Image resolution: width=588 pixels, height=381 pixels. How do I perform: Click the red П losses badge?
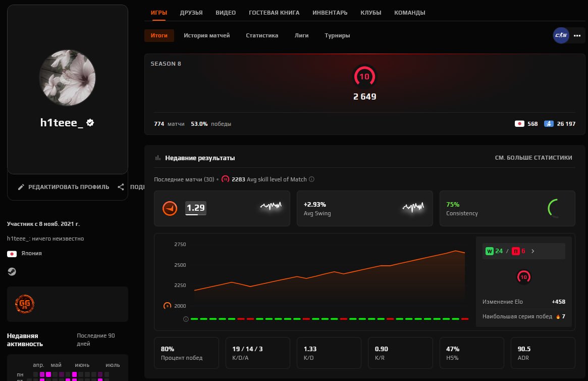click(x=516, y=251)
